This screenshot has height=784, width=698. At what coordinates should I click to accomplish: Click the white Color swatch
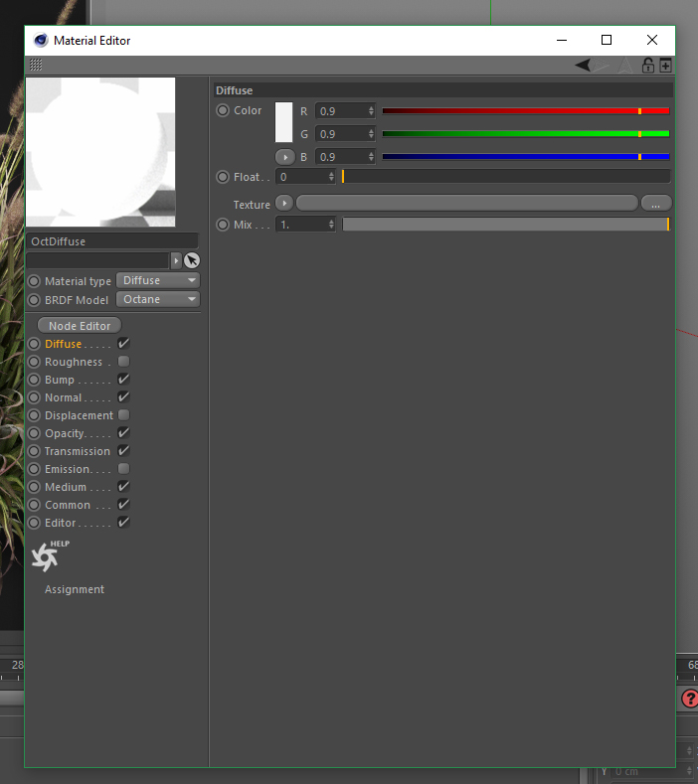pyautogui.click(x=283, y=122)
